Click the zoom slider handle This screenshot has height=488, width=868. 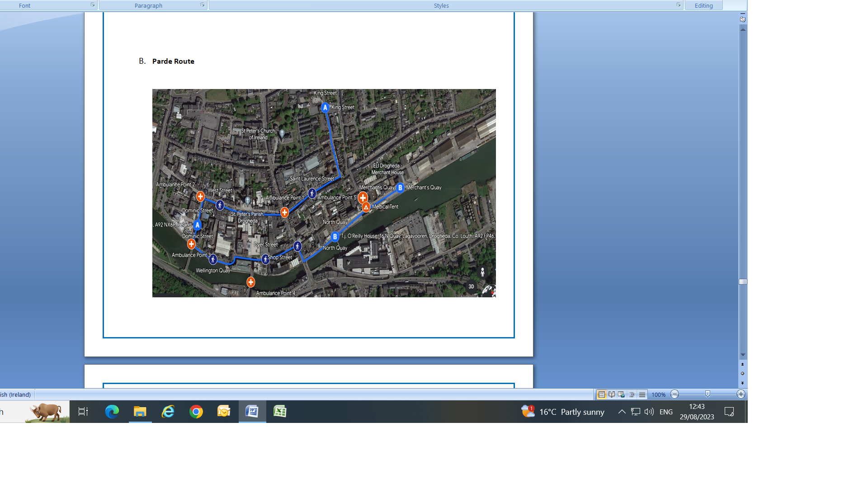[708, 394]
